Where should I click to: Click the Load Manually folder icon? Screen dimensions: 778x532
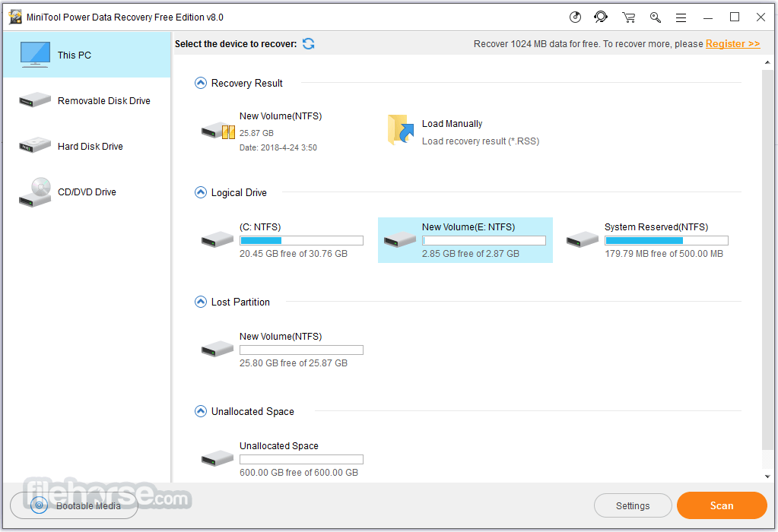401,130
